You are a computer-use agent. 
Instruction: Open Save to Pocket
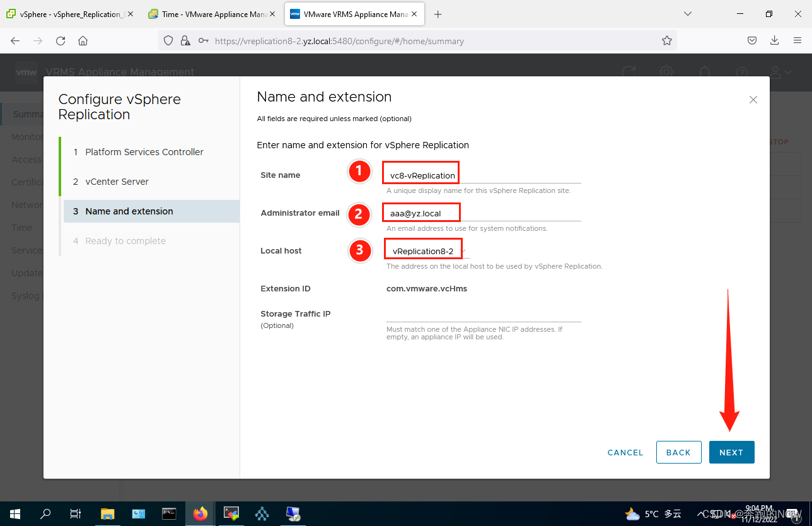click(x=752, y=41)
